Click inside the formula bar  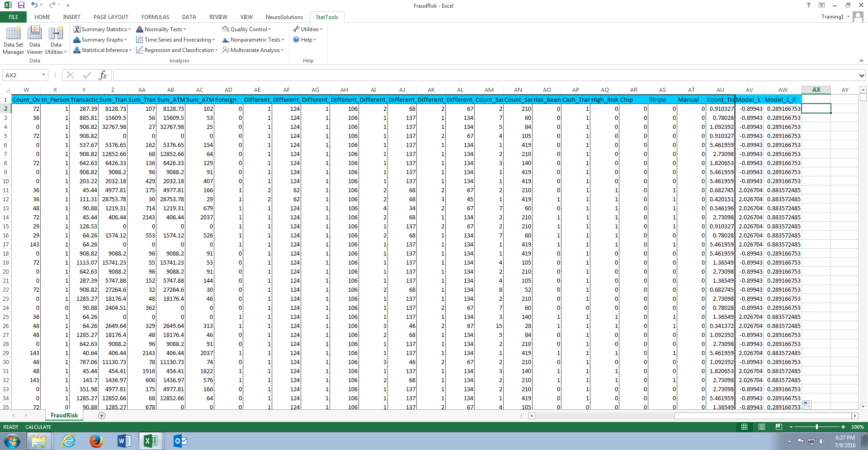coord(485,75)
